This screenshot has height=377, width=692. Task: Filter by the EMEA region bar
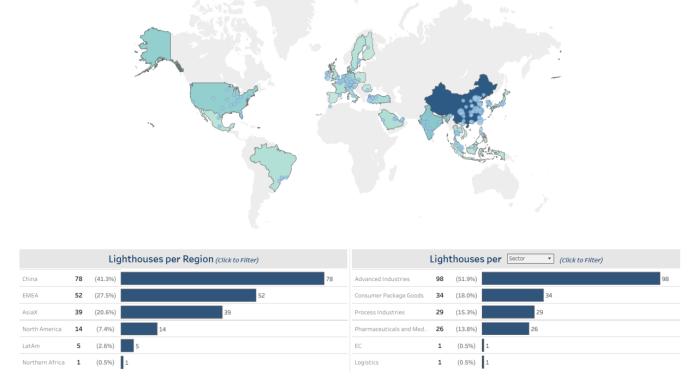188,295
